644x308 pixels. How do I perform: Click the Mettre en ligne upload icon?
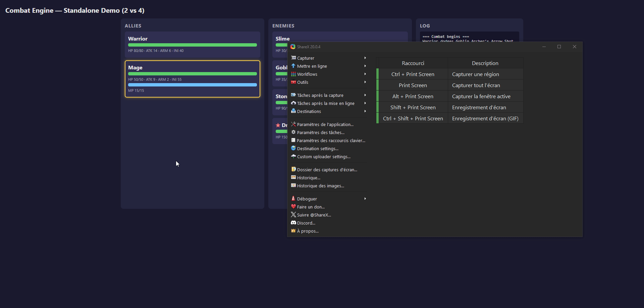tap(293, 66)
